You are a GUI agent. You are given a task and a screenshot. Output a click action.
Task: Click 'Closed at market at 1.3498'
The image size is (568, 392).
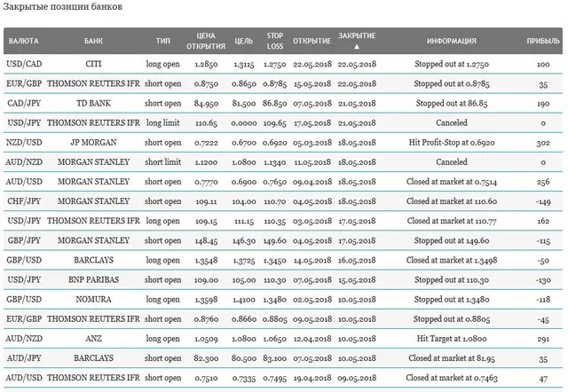tap(452, 260)
